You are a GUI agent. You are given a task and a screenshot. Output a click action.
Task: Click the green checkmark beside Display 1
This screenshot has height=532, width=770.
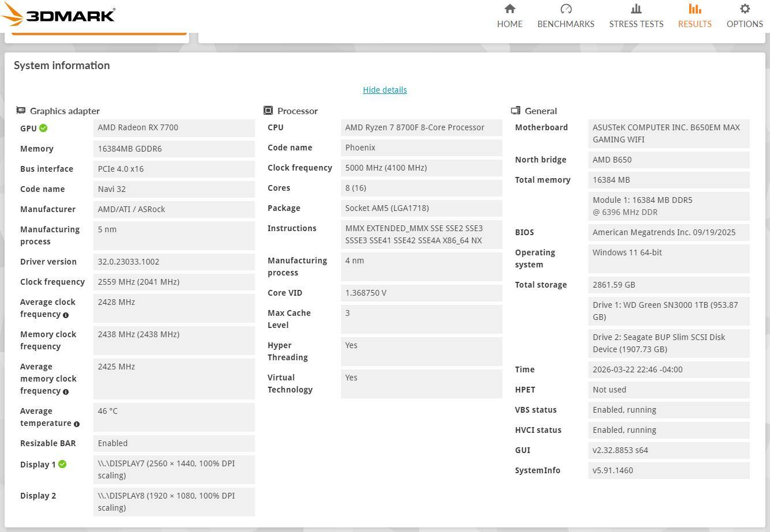[x=62, y=464]
